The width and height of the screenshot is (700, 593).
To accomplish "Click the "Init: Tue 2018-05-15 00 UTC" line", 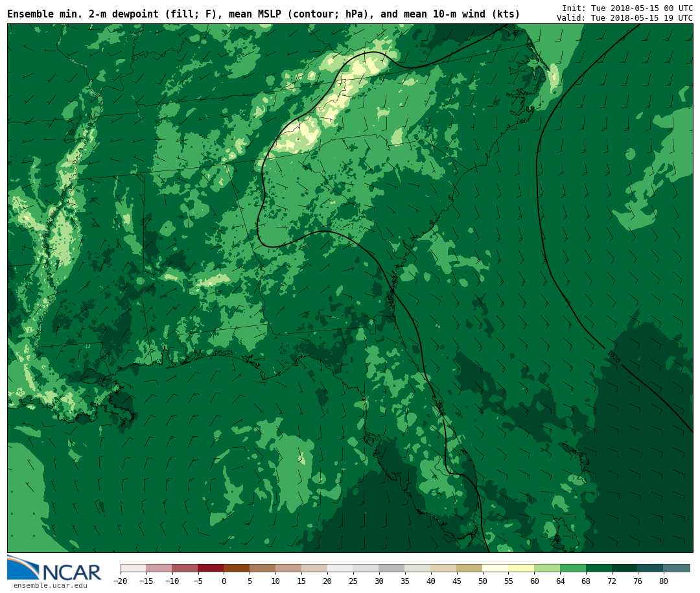I will [x=627, y=8].
